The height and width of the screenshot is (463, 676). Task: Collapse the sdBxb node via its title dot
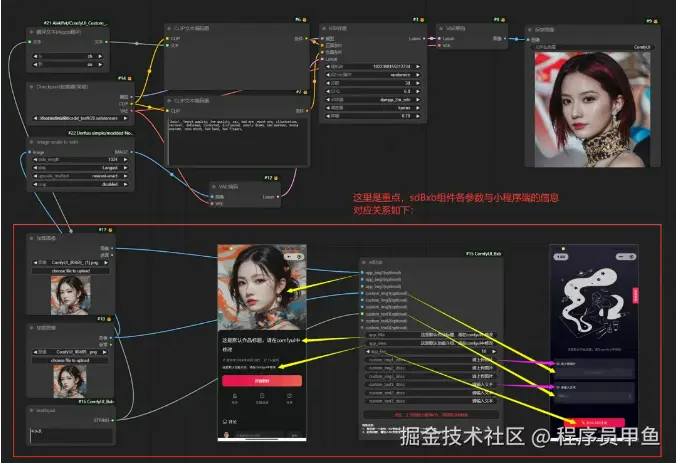(364, 262)
